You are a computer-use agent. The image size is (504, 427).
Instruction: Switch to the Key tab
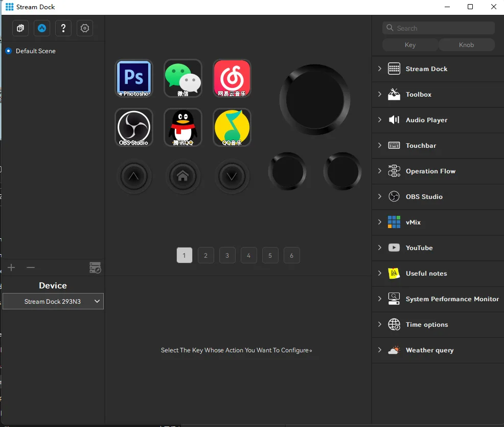(x=410, y=44)
